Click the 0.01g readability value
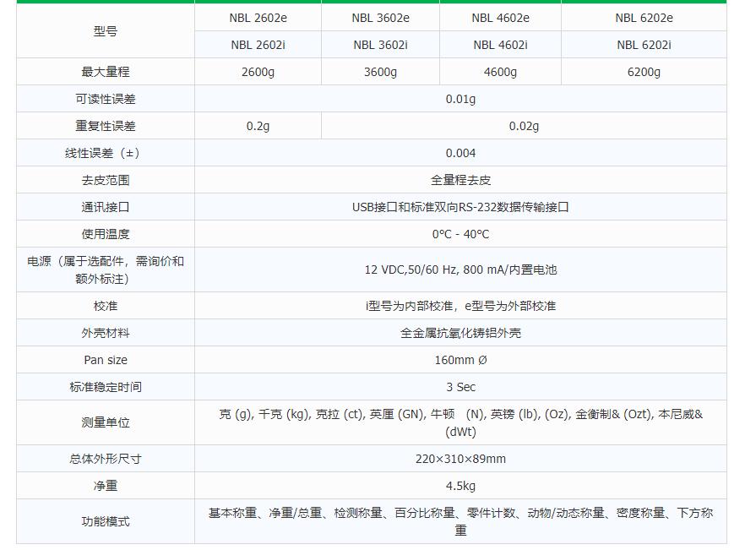 [460, 99]
